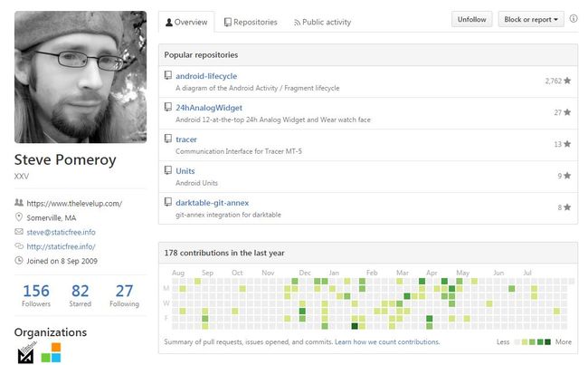The height and width of the screenshot is (365, 588).
Task: Click the steve@staticfree.info email link
Action: point(61,232)
